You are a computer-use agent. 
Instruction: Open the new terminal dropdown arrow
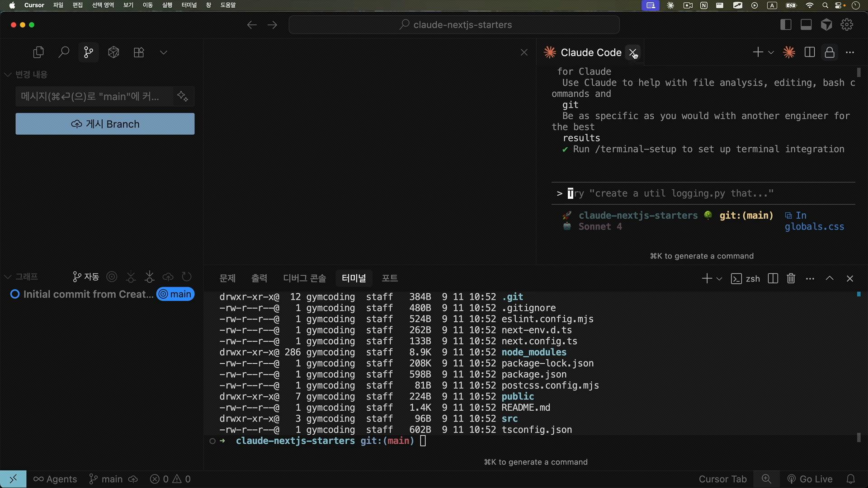click(719, 279)
